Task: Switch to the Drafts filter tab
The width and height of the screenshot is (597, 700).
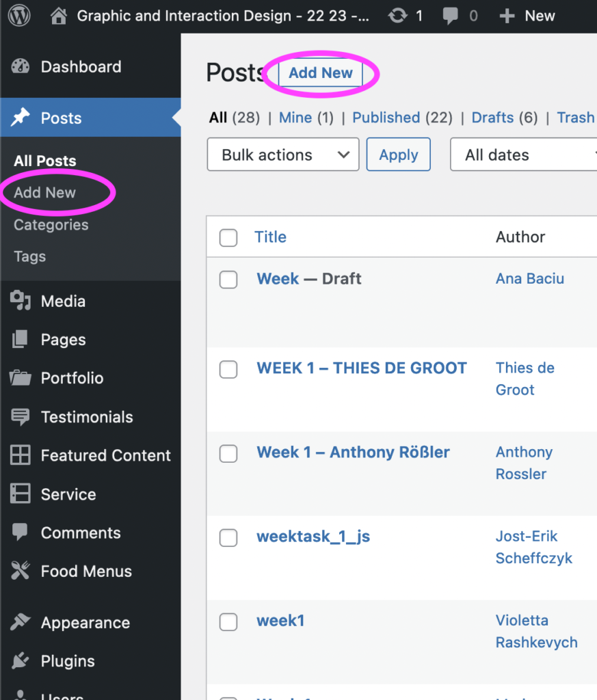Action: pyautogui.click(x=492, y=118)
